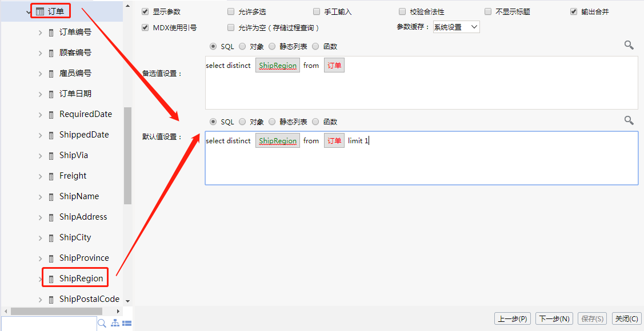Viewport: 644px width, 331px height.
Task: Expand the RequiredDate node
Action: click(40, 115)
